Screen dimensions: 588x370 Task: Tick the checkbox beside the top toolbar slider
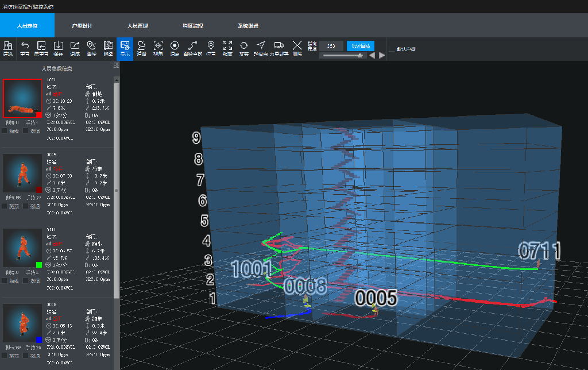(392, 49)
